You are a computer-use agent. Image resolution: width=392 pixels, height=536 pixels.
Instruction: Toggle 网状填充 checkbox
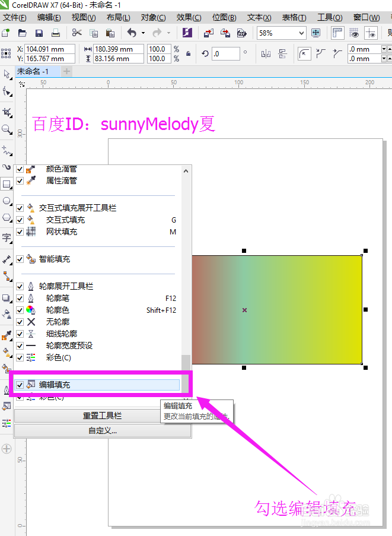coord(20,231)
